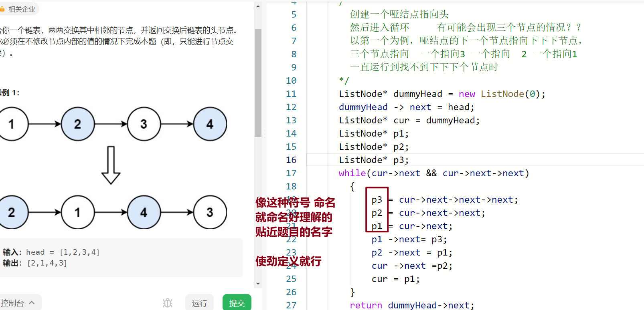Click the '输出: [2,1,4,3]' example text

pyautogui.click(x=35, y=263)
